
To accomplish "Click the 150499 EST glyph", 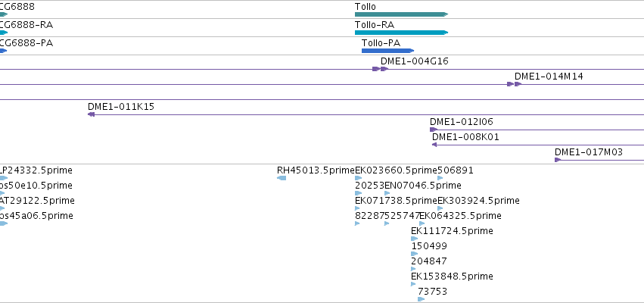I will tap(415, 254).
